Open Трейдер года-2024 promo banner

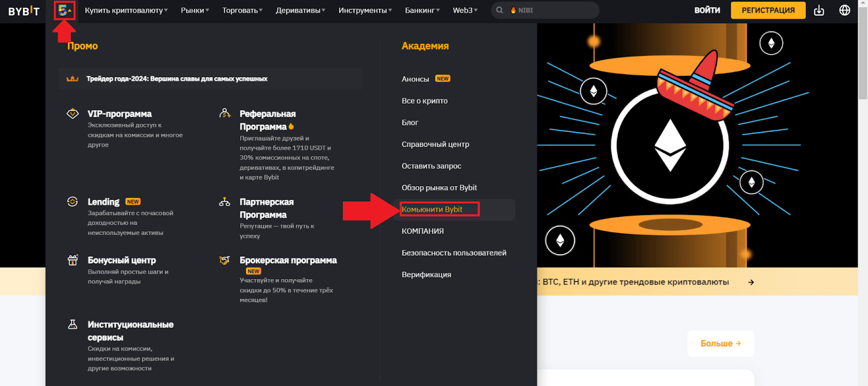[x=210, y=79]
